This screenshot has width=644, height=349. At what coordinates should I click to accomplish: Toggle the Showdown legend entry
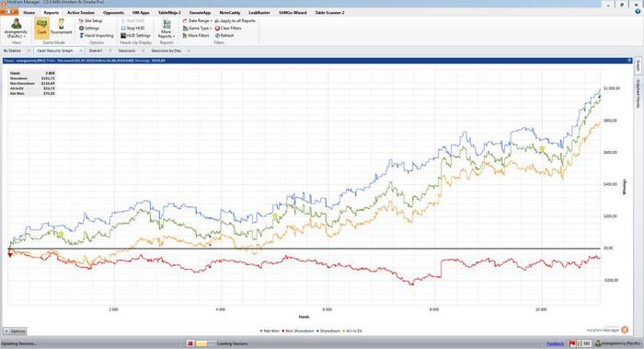tap(328, 331)
